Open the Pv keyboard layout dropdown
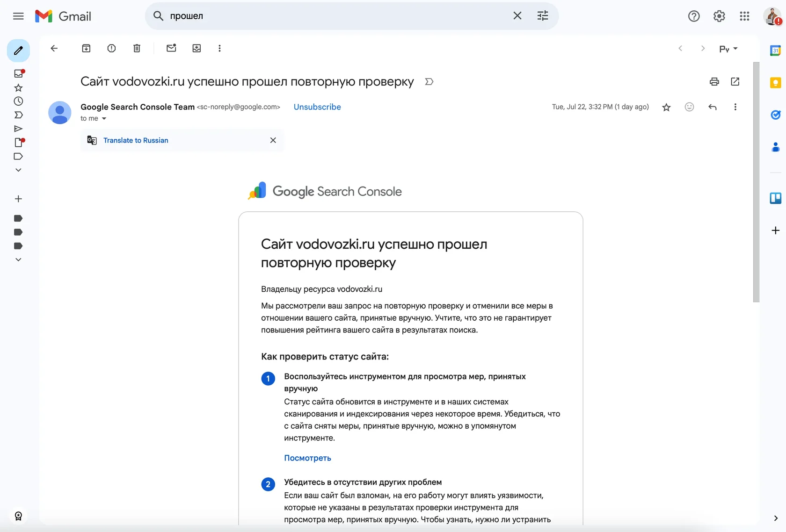The image size is (786, 532). (x=728, y=48)
